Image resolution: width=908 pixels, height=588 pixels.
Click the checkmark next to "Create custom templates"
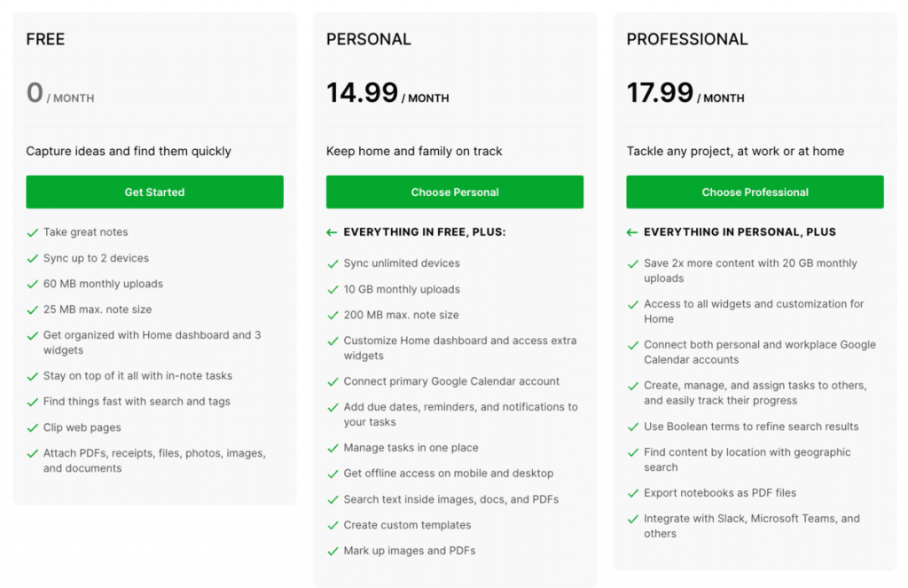point(333,525)
